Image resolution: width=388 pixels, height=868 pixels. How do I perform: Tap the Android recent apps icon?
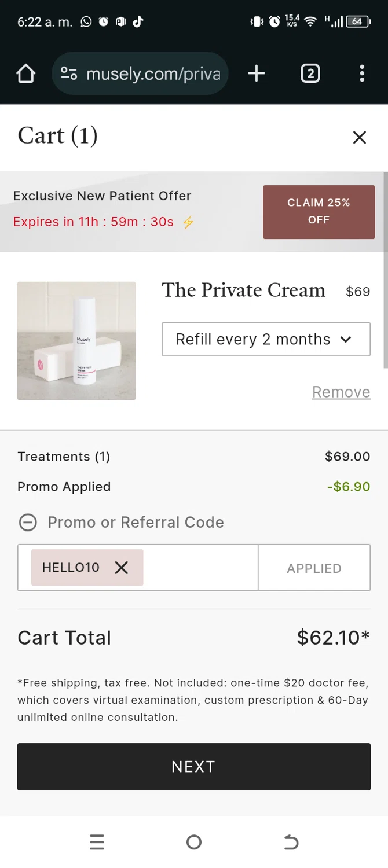click(97, 842)
